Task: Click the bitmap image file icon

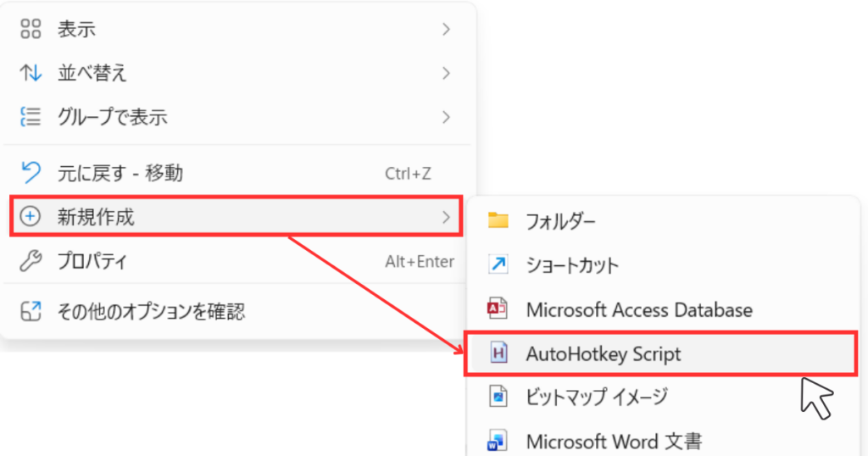Action: pos(498,397)
